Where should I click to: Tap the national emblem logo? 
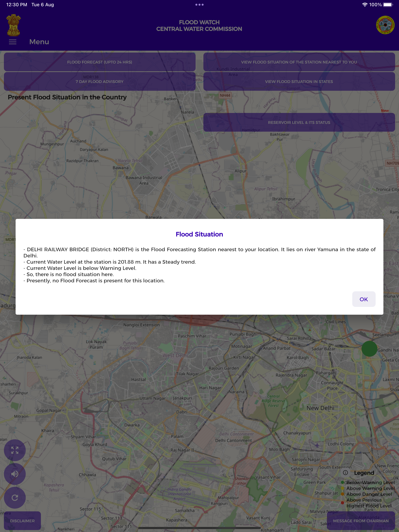coord(14,25)
